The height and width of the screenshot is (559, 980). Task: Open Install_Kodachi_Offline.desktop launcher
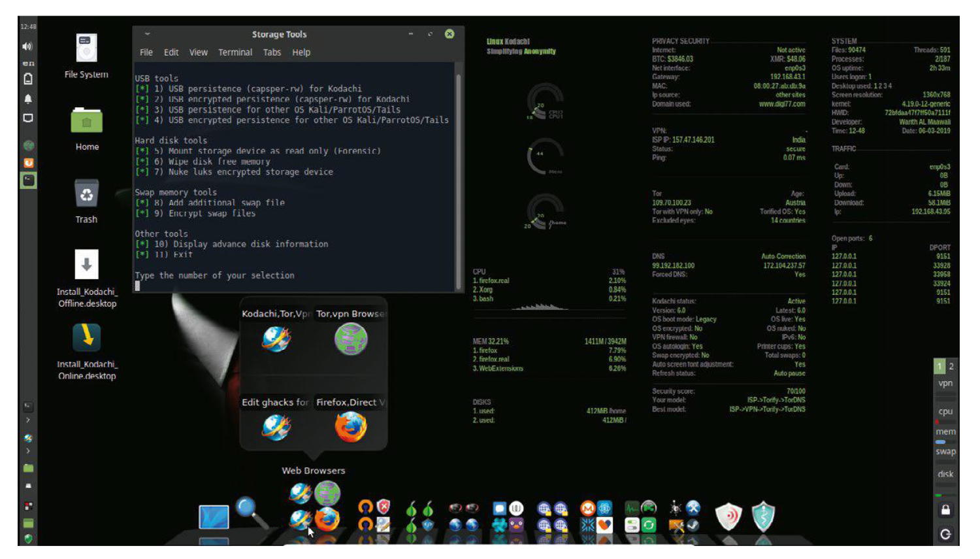tap(86, 265)
